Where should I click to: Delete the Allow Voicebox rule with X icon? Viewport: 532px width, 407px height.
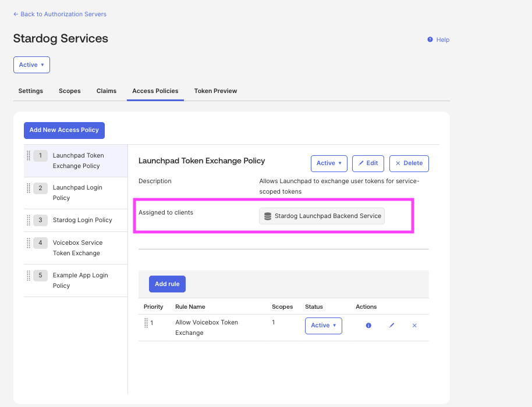[x=414, y=326]
